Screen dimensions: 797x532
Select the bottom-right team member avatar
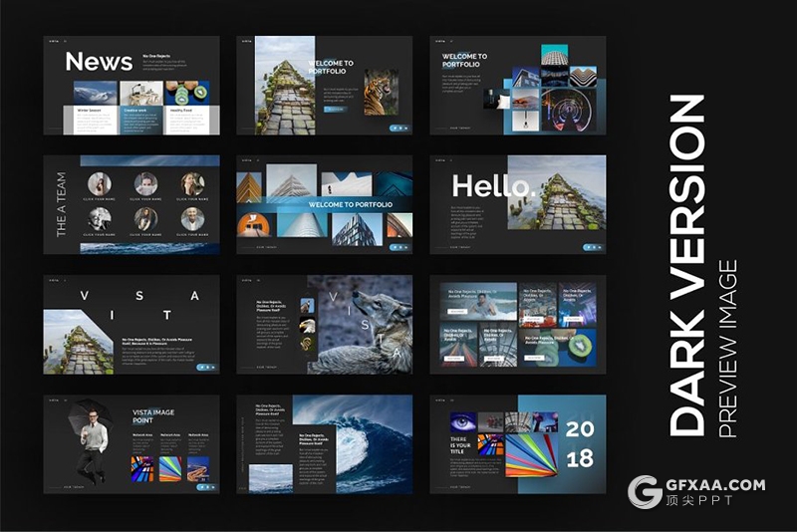pyautogui.click(x=192, y=219)
